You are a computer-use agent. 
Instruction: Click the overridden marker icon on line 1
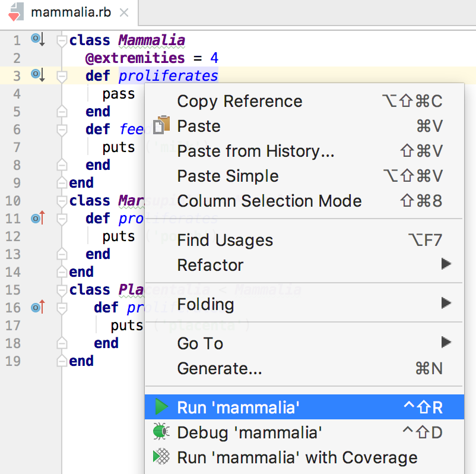tap(37, 40)
